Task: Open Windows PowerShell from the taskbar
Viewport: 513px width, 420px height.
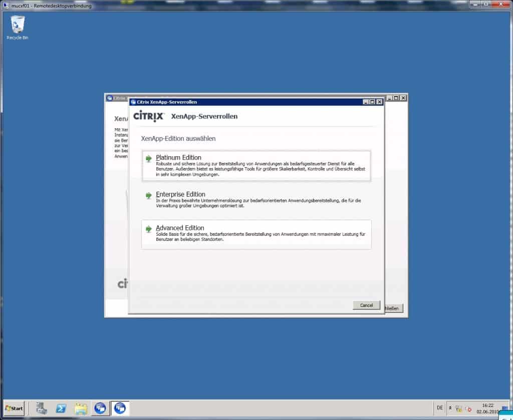Action: [x=61, y=408]
